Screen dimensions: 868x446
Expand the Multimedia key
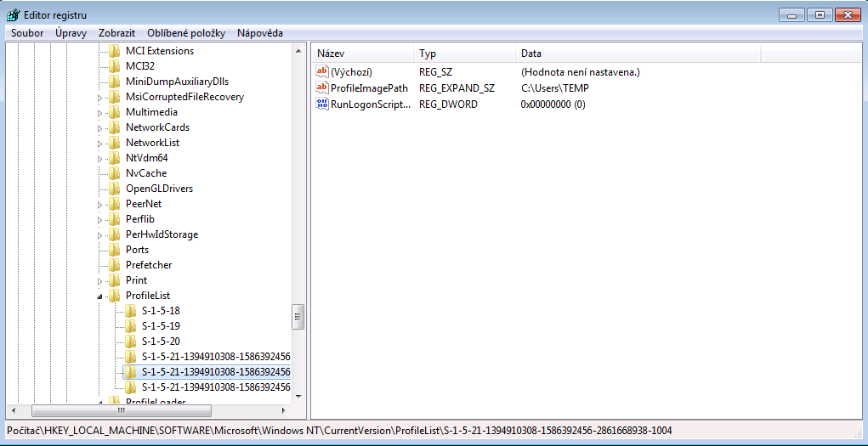click(100, 113)
